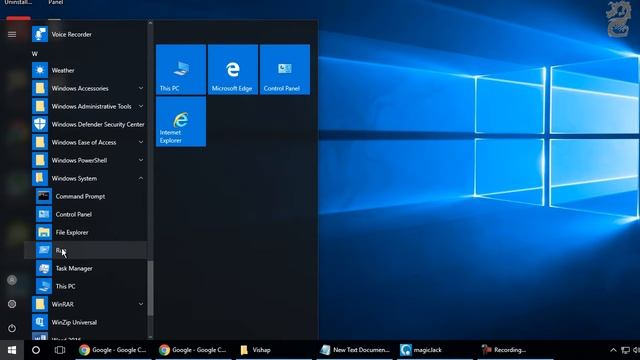Click the Run icon under Windows System
The width and height of the screenshot is (640, 360).
pos(44,250)
